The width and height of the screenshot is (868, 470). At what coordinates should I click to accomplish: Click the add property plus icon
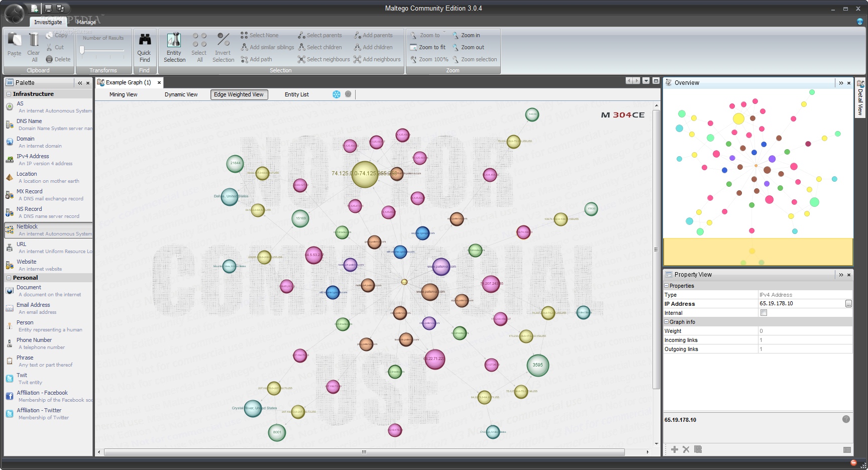pos(675,449)
